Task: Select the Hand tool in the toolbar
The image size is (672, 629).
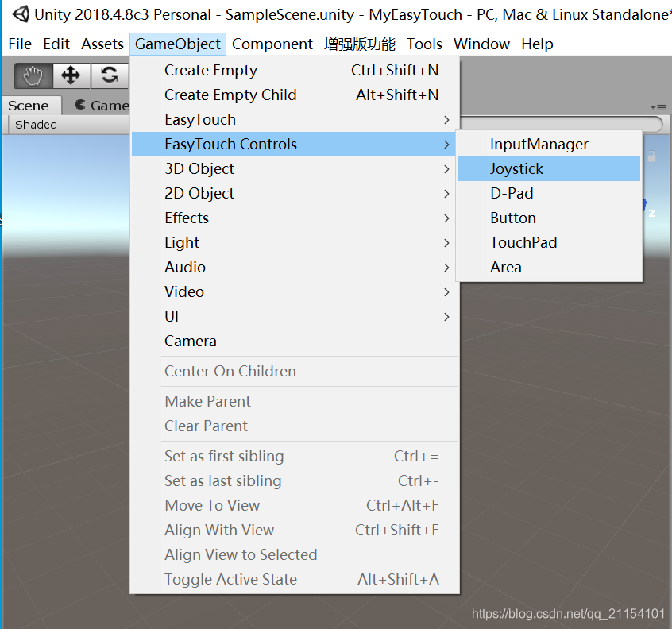Action: pyautogui.click(x=32, y=75)
